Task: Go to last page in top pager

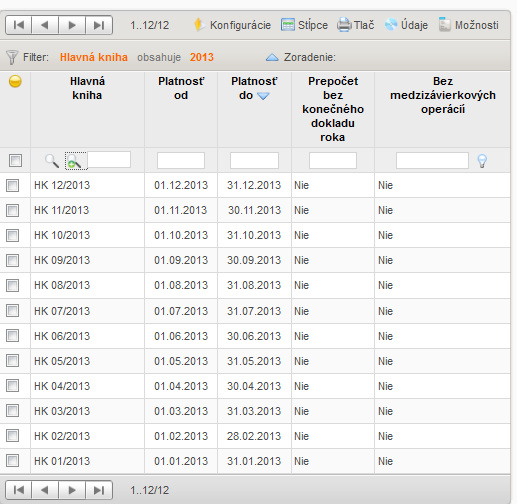Action: [x=99, y=25]
